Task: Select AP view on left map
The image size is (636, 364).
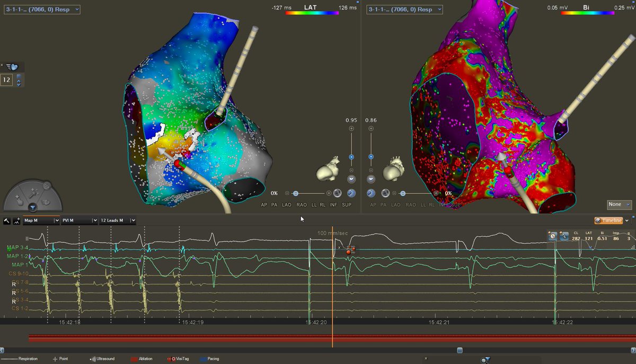Action: (264, 205)
